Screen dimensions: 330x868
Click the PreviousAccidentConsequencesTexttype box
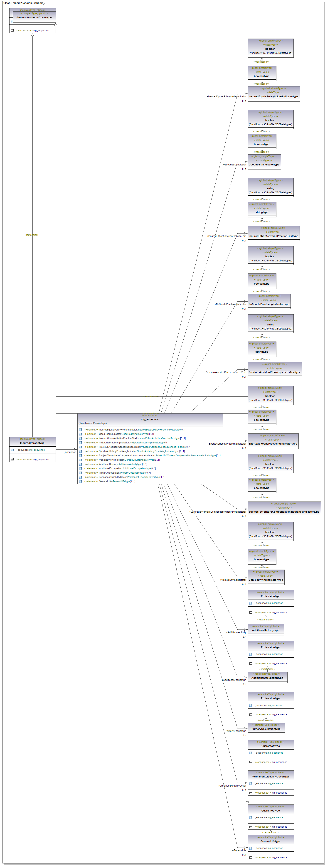tap(274, 372)
